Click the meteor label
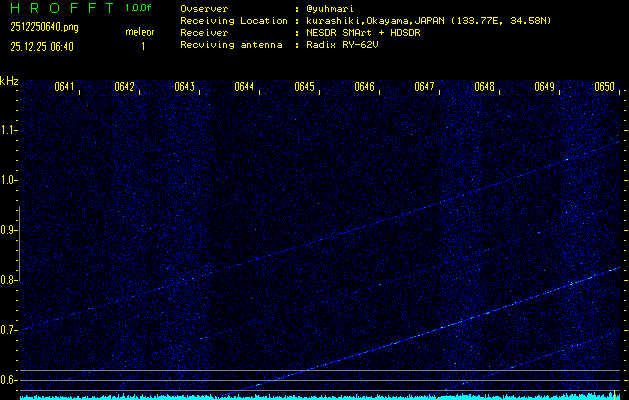The height and width of the screenshot is (400, 629). pyautogui.click(x=140, y=32)
